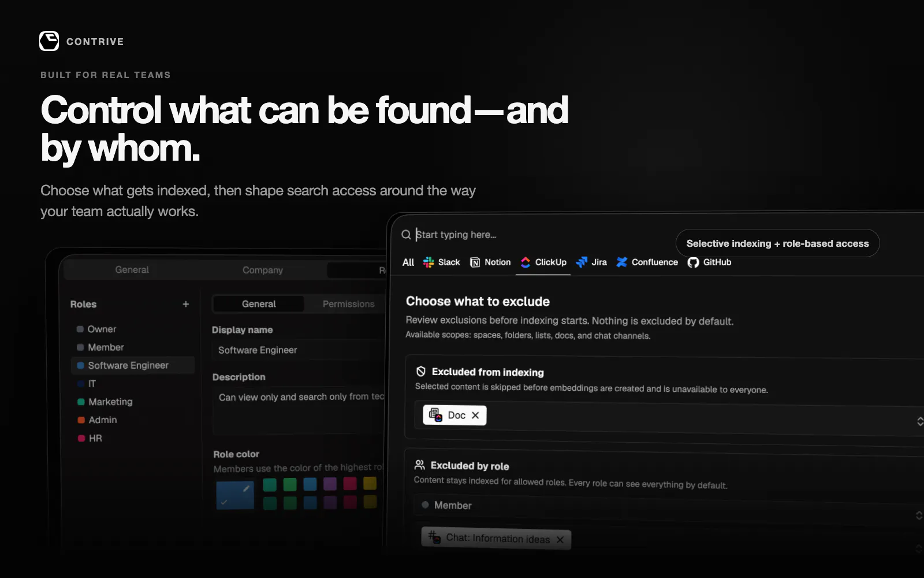Pick the yellow role color in top row
The width and height of the screenshot is (924, 578).
pyautogui.click(x=370, y=483)
